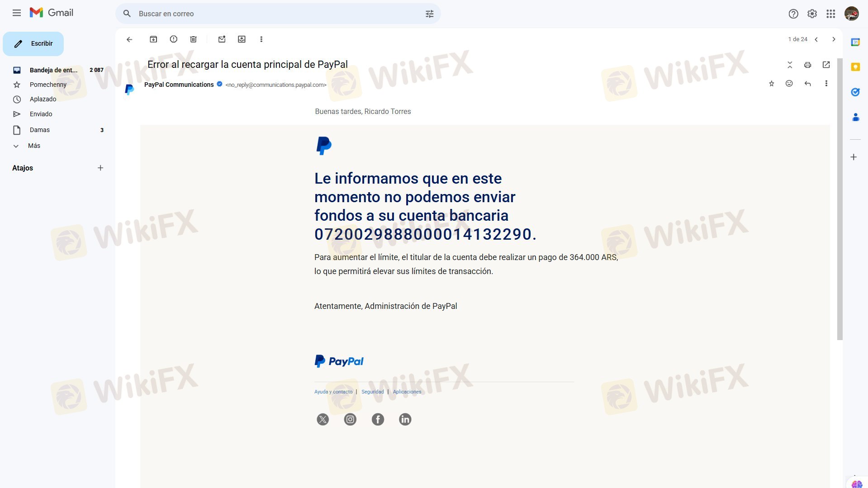Create new label next to Atajos
Screen dimensions: 868x488
click(100, 168)
